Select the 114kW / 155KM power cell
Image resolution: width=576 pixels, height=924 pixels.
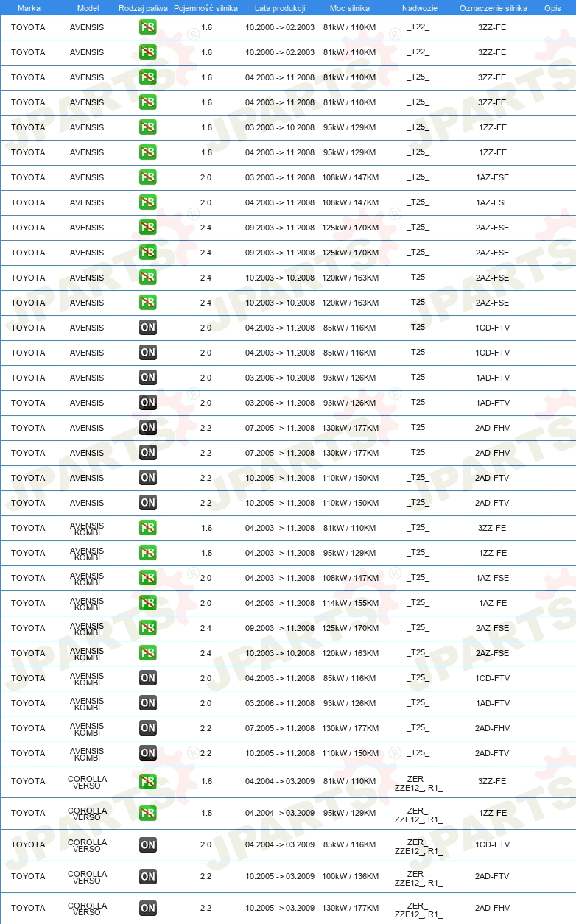coord(351,603)
